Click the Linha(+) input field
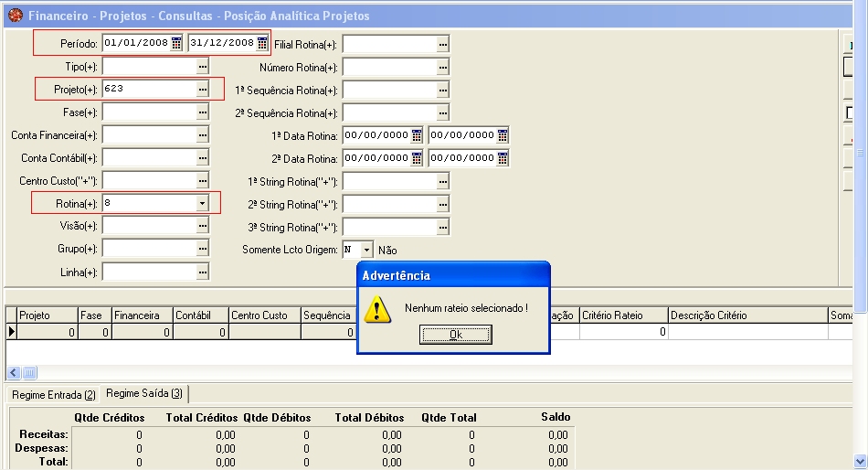This screenshot has width=868, height=470. point(150,272)
